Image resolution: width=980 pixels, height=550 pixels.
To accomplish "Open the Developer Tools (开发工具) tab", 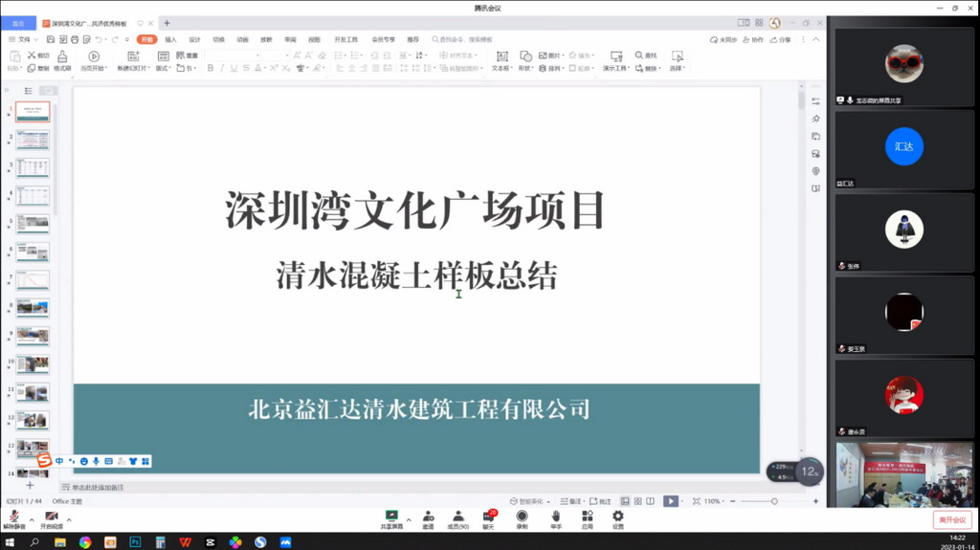I will click(345, 39).
